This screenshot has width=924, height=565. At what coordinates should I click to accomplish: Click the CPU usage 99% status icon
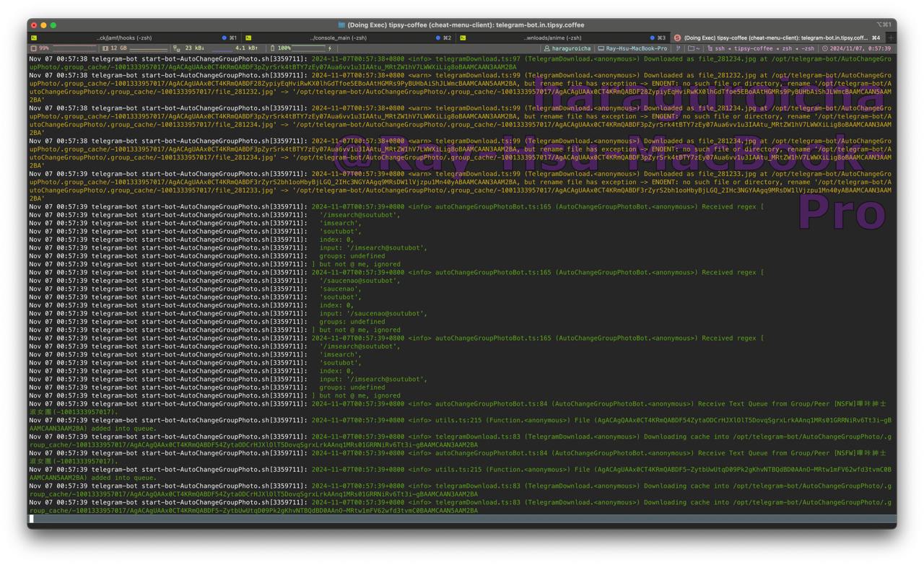pos(34,48)
